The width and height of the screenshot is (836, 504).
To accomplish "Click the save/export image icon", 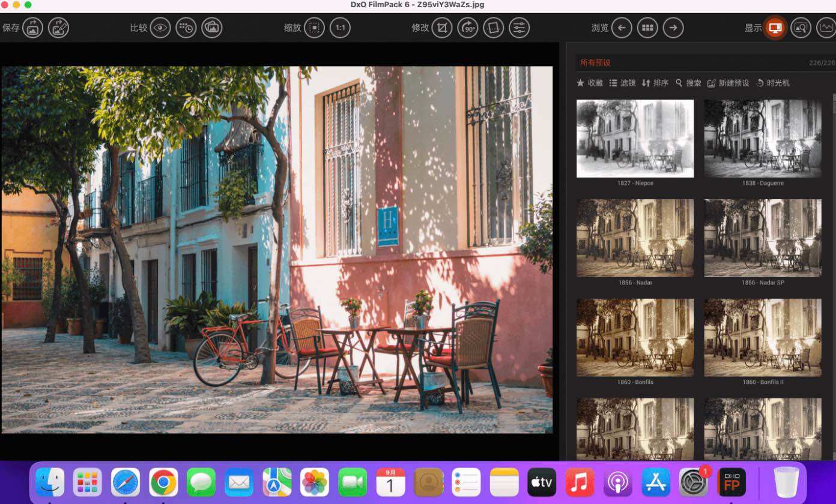I will tap(32, 28).
